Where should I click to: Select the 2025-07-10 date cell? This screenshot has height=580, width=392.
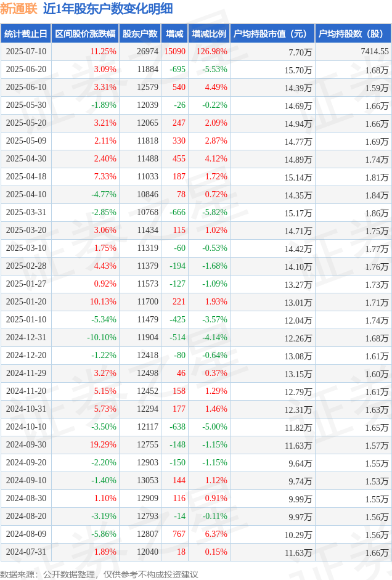click(x=27, y=51)
